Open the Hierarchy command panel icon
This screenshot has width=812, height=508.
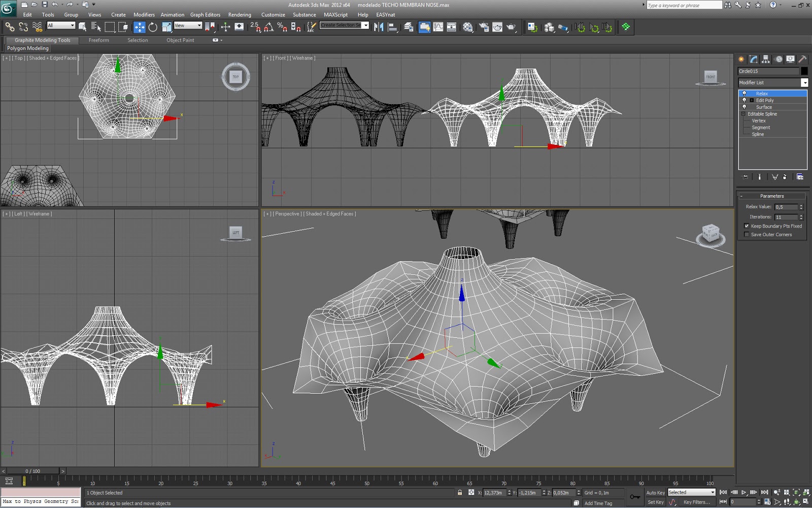766,59
